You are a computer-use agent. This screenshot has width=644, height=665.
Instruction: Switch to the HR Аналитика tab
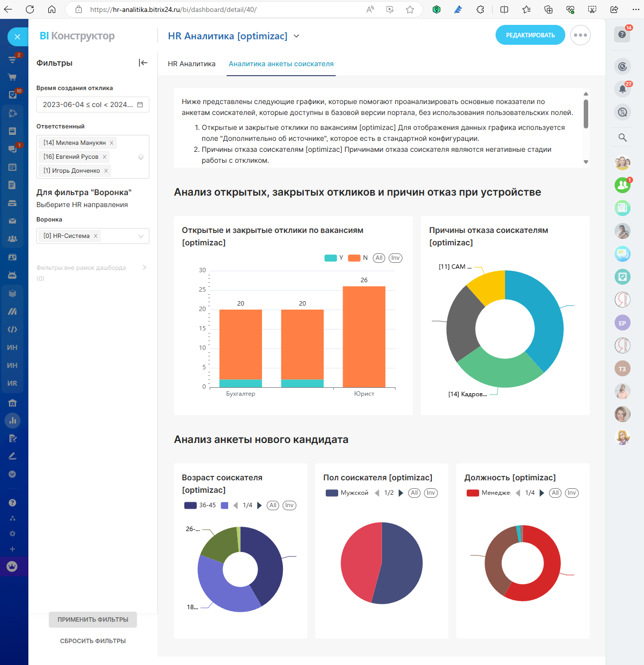click(x=192, y=64)
